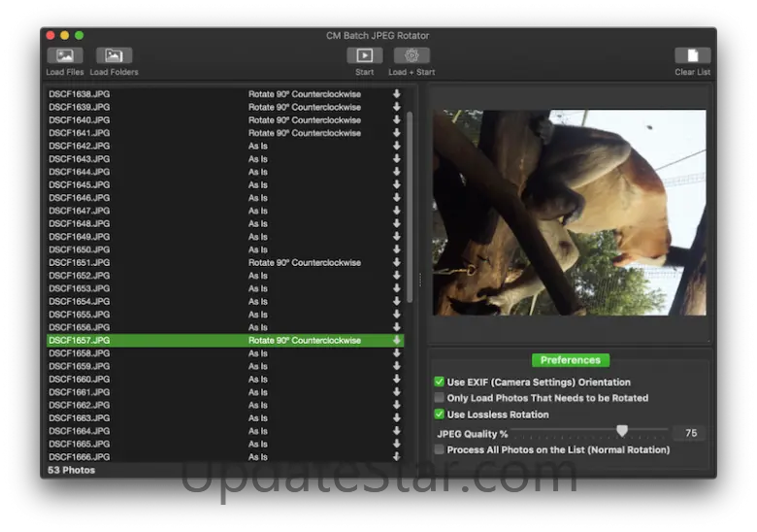Click the Clear List label
The image size is (757, 532).
click(x=692, y=72)
